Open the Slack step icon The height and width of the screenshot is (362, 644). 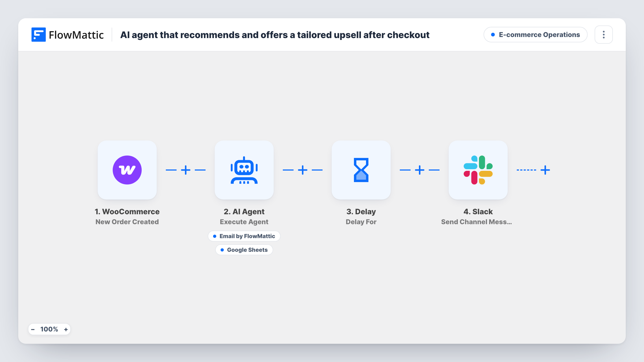coord(478,170)
